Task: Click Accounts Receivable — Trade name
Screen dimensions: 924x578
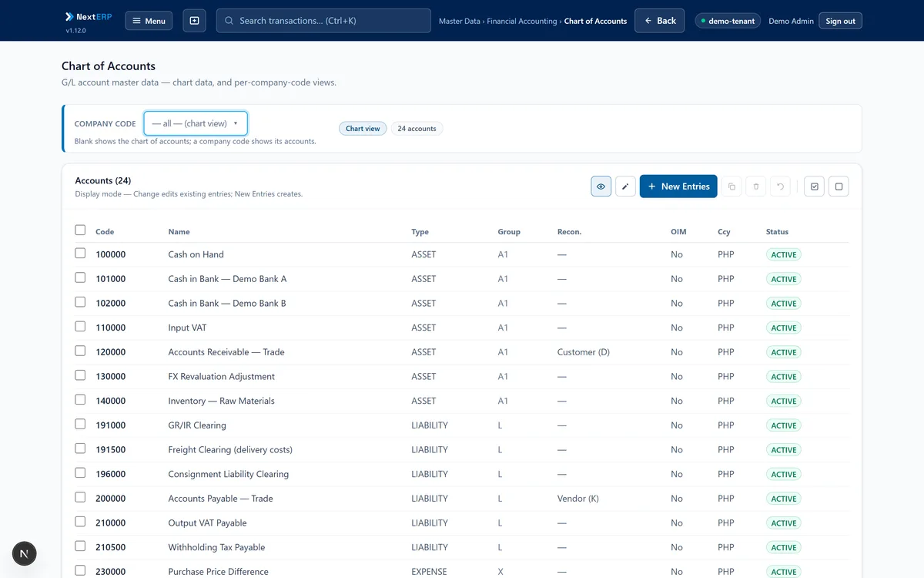Action: tap(226, 352)
